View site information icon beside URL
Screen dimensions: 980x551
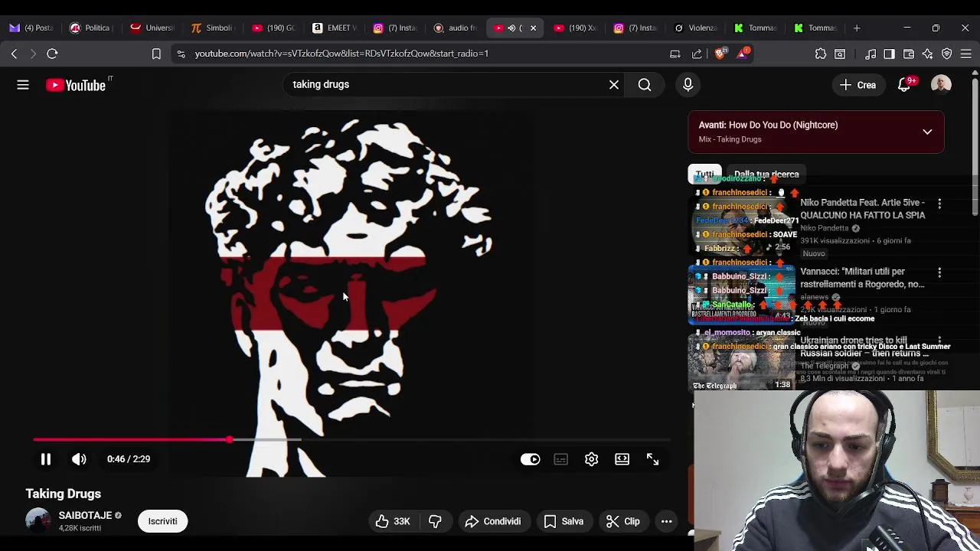[181, 54]
